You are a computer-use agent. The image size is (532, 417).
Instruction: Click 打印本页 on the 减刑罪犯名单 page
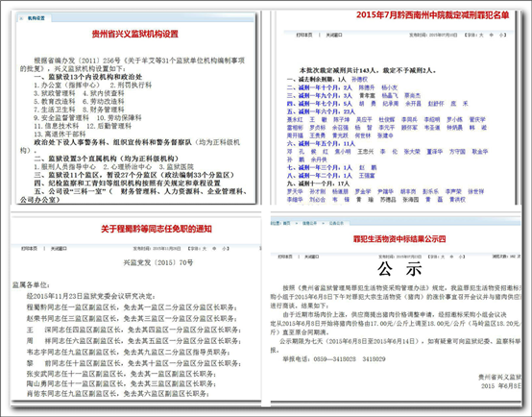click(x=304, y=35)
